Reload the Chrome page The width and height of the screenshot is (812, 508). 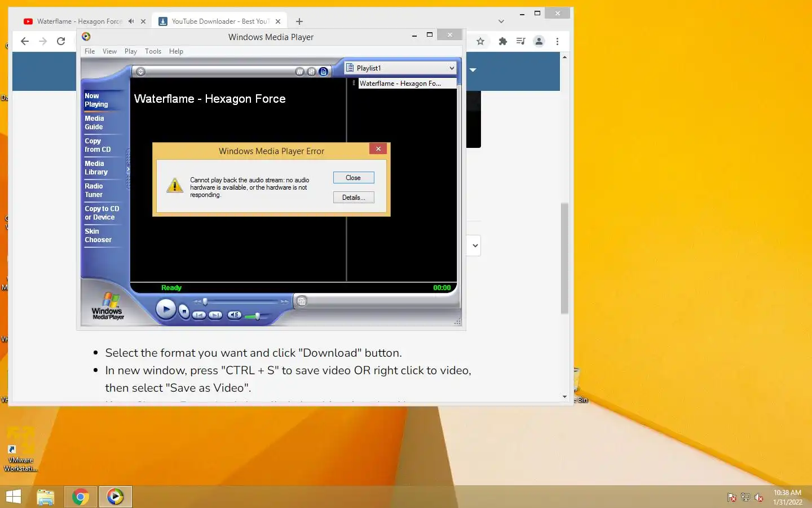coord(61,41)
